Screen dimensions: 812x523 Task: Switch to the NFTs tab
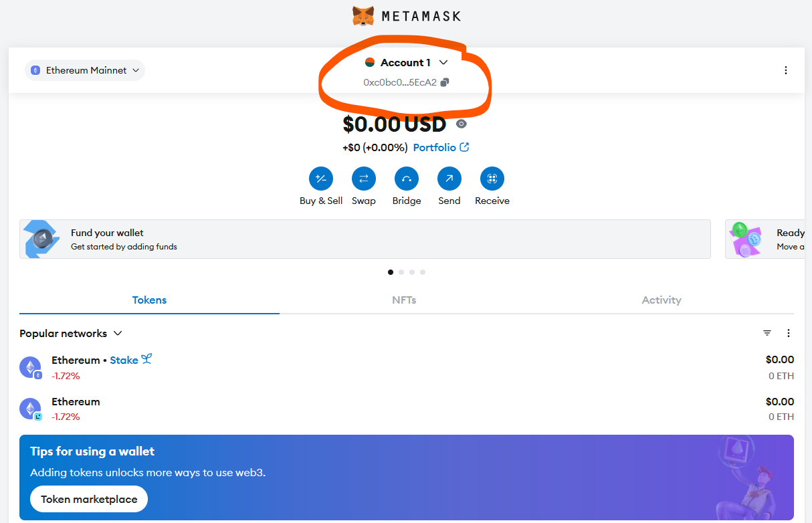tap(404, 300)
